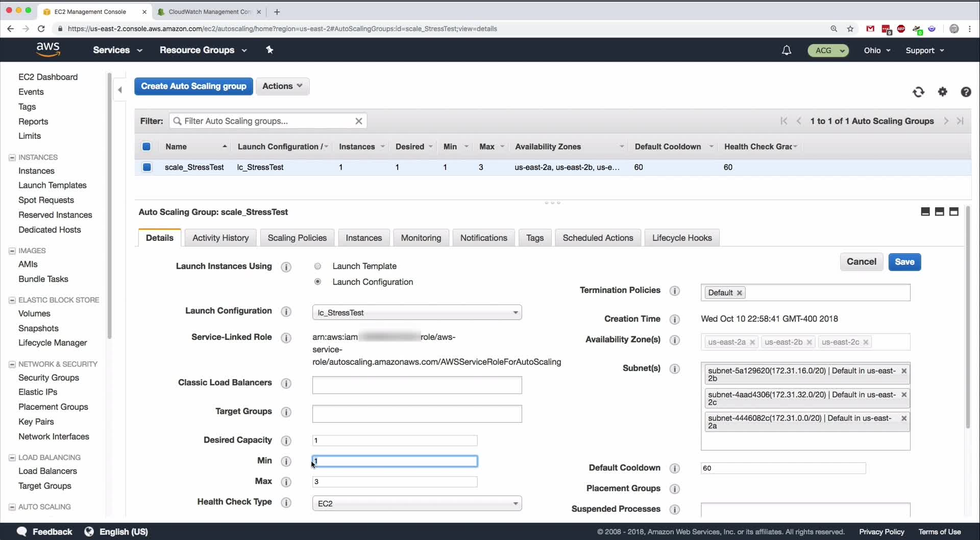Viewport: 980px width, 540px height.
Task: Switch to the Scaling Policies tab
Action: click(297, 238)
